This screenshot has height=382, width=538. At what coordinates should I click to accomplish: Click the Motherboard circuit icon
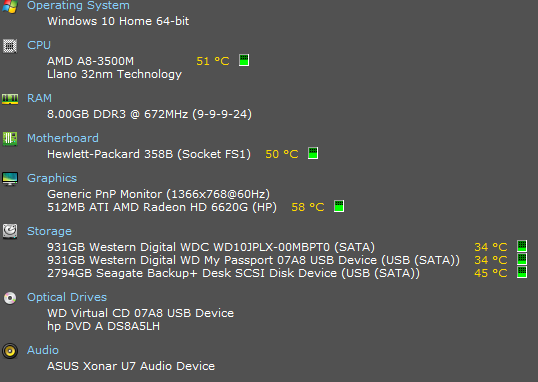[x=10, y=139]
